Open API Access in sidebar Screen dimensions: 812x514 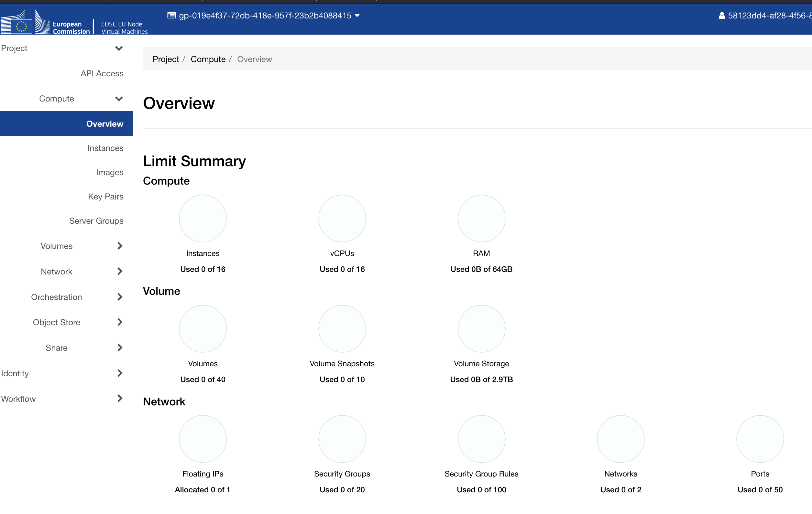102,73
